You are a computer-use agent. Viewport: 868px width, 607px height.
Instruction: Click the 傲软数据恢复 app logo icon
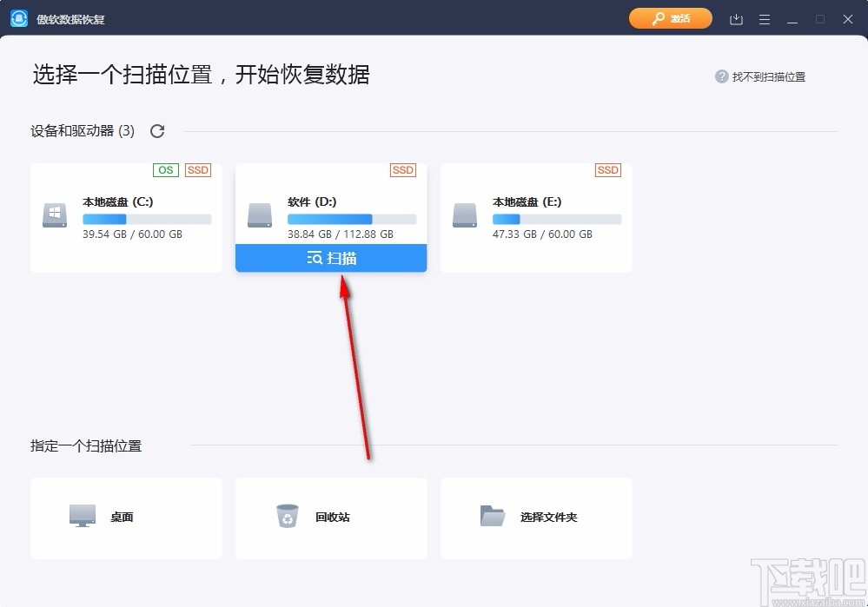(19, 17)
